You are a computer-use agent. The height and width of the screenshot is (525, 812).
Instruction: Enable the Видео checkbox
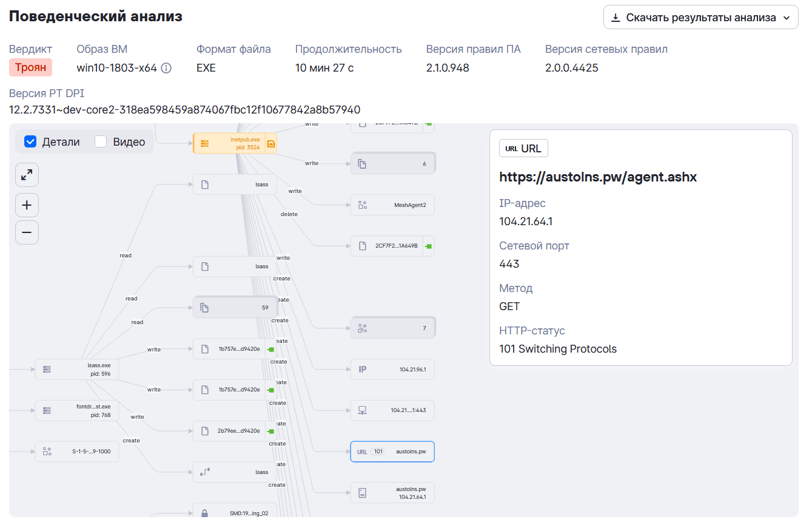[x=101, y=141]
